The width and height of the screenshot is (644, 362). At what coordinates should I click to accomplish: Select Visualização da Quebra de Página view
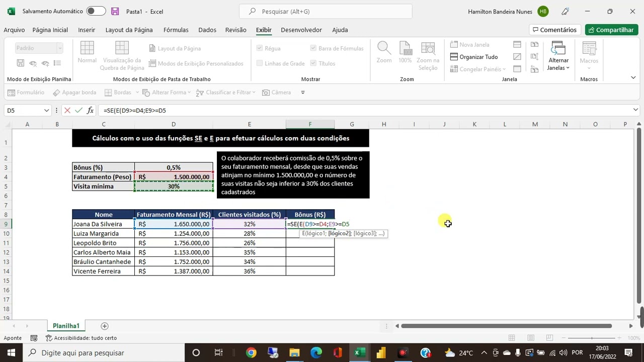[x=122, y=56]
